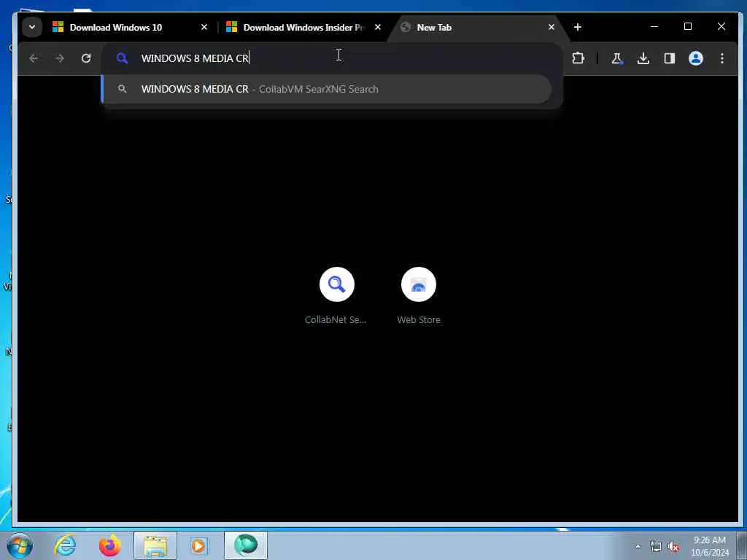Close the Download Windows Insider Preview tab
This screenshot has width=747, height=560.
pyautogui.click(x=378, y=27)
